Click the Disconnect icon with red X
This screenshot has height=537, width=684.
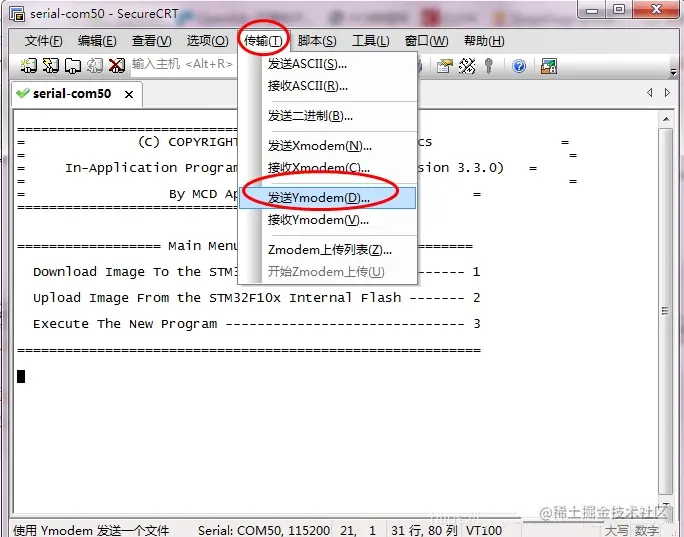point(116,66)
